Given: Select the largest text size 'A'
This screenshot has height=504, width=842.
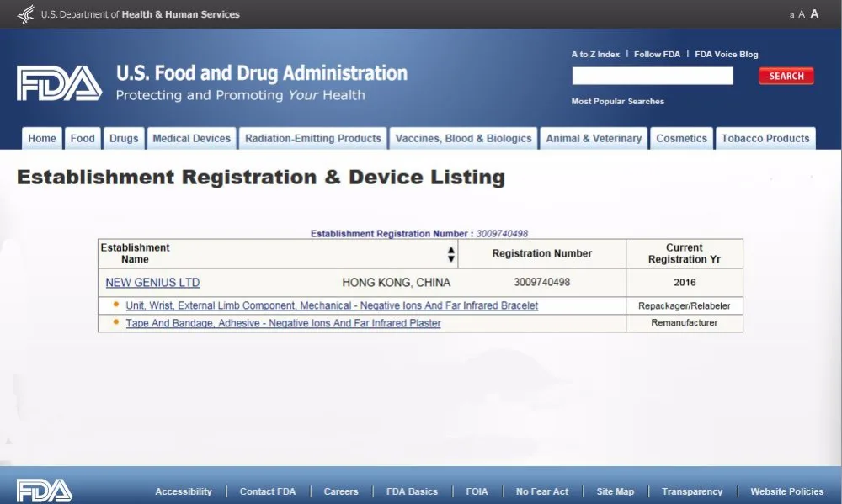Looking at the screenshot, I should tap(814, 14).
